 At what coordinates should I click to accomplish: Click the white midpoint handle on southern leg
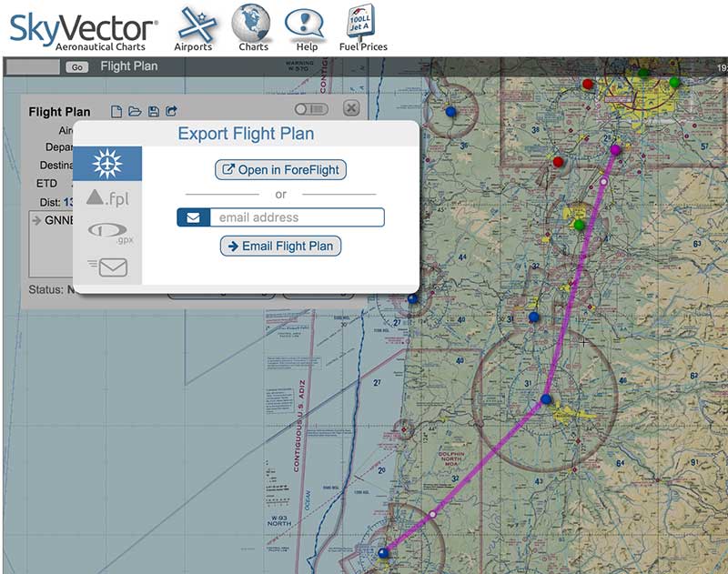coord(432,514)
